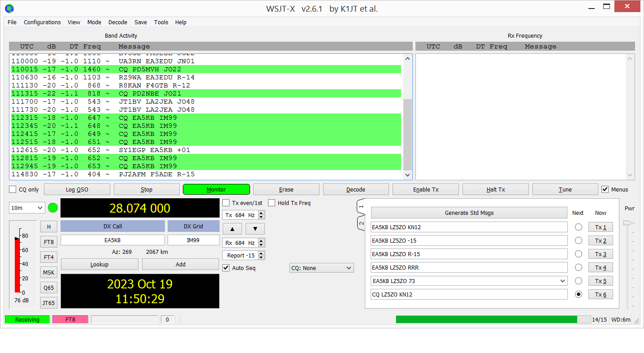This screenshot has height=353, width=644.
Task: Select the Next radio for Tx 2 message
Action: point(579,240)
